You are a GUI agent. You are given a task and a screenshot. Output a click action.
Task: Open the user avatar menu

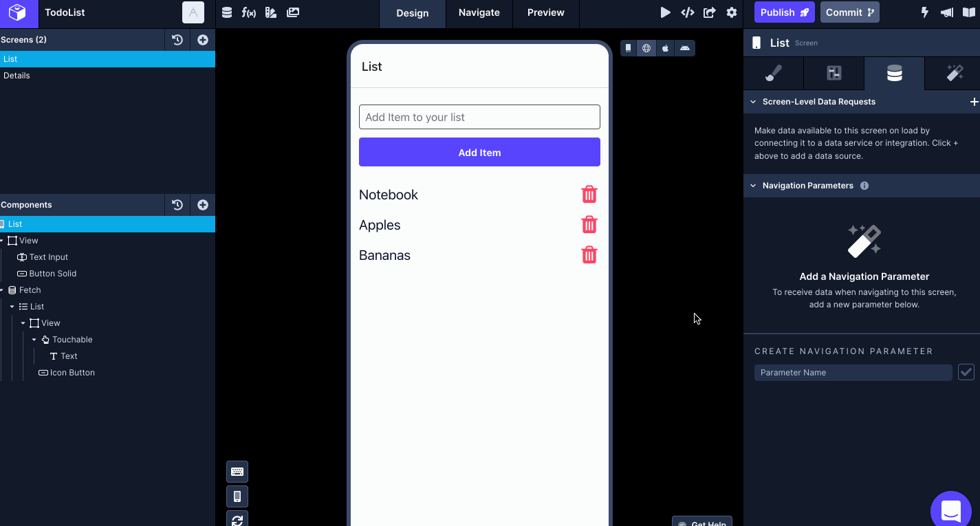(193, 12)
